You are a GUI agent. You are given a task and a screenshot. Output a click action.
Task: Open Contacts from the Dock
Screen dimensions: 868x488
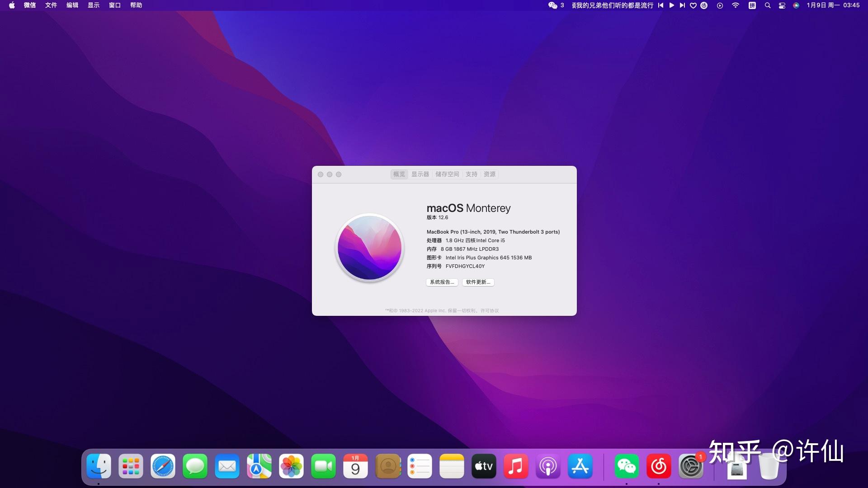tap(388, 466)
